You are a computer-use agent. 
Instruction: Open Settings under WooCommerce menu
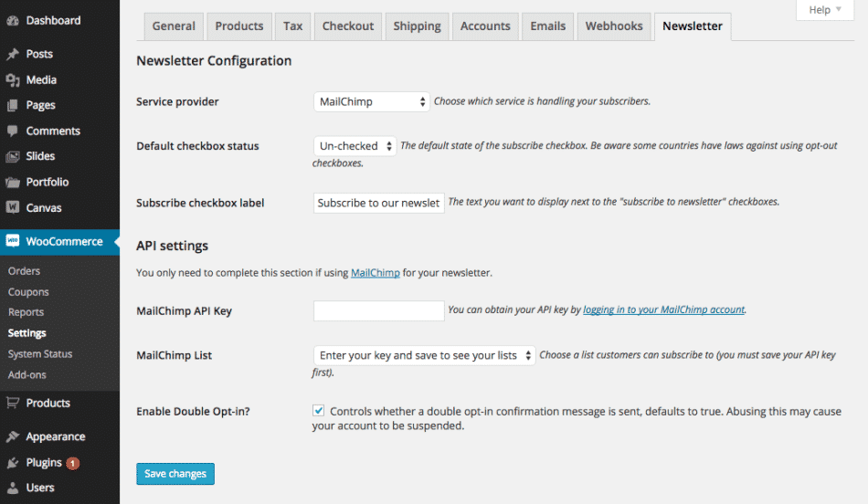click(x=27, y=333)
